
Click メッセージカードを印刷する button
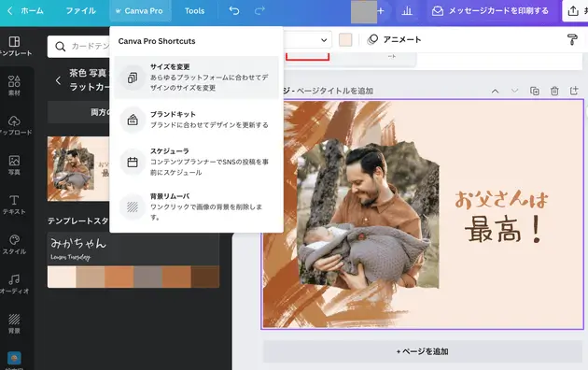[490, 11]
